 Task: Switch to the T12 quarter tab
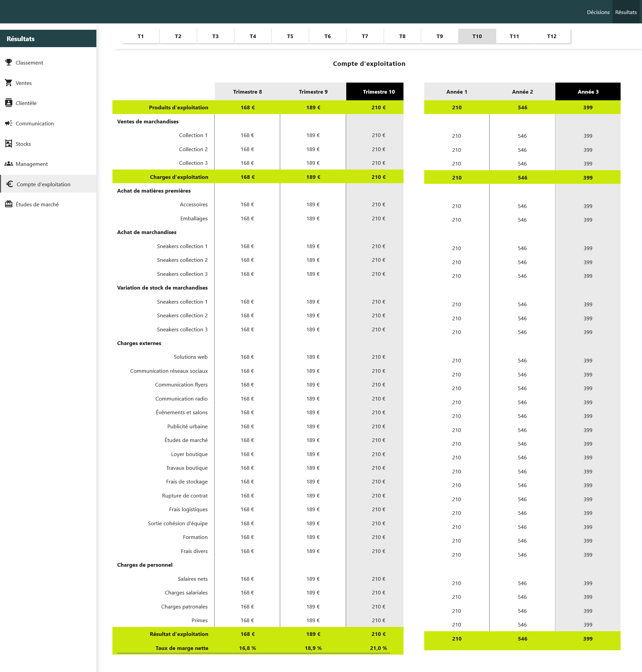[552, 36]
